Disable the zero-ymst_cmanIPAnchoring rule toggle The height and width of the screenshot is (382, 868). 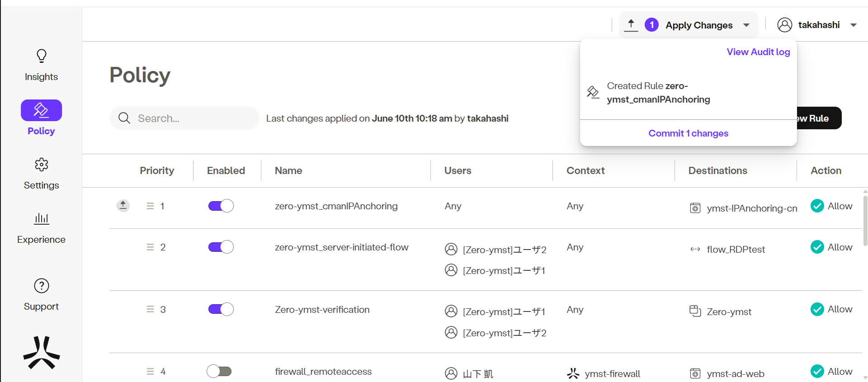click(x=221, y=206)
